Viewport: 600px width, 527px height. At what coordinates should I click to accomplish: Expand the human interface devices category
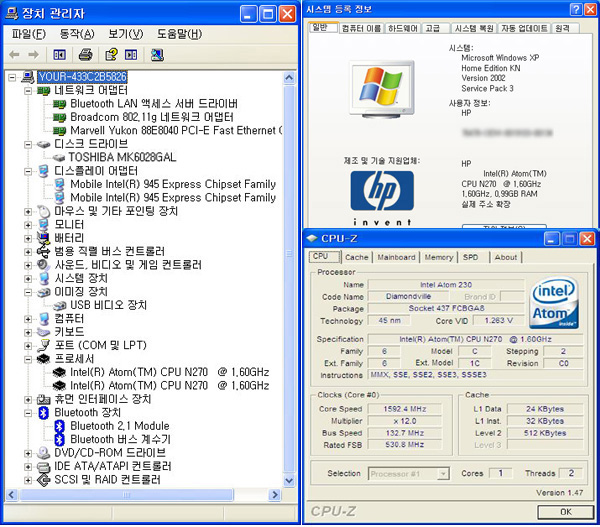(28, 400)
